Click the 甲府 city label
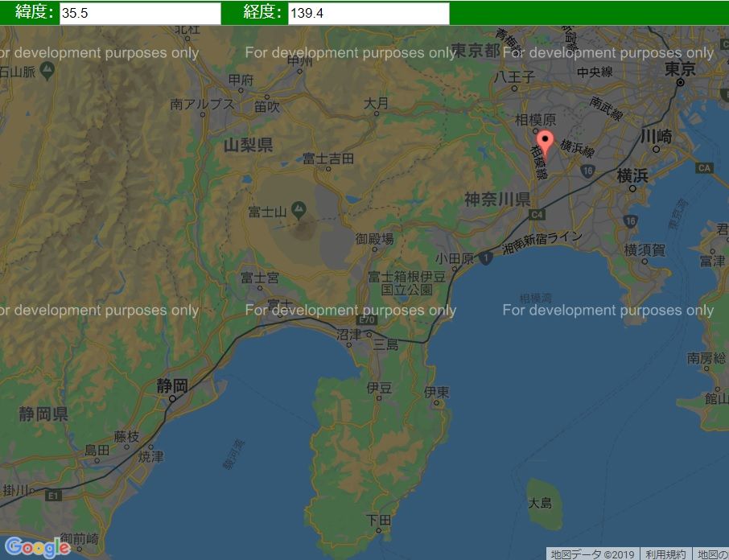729x560 pixels. pyautogui.click(x=241, y=80)
